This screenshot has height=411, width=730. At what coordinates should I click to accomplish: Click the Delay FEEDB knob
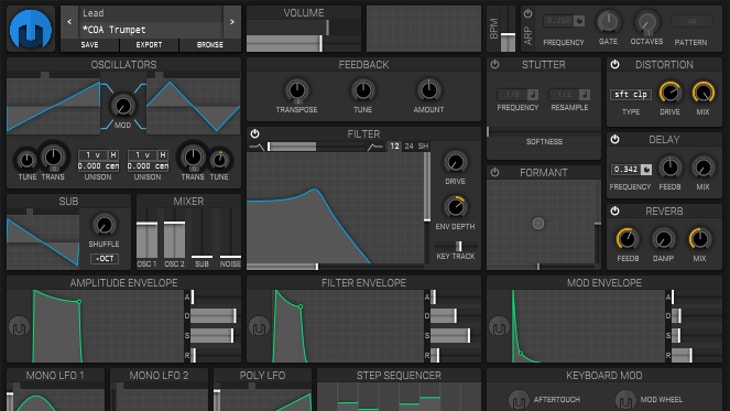point(670,168)
